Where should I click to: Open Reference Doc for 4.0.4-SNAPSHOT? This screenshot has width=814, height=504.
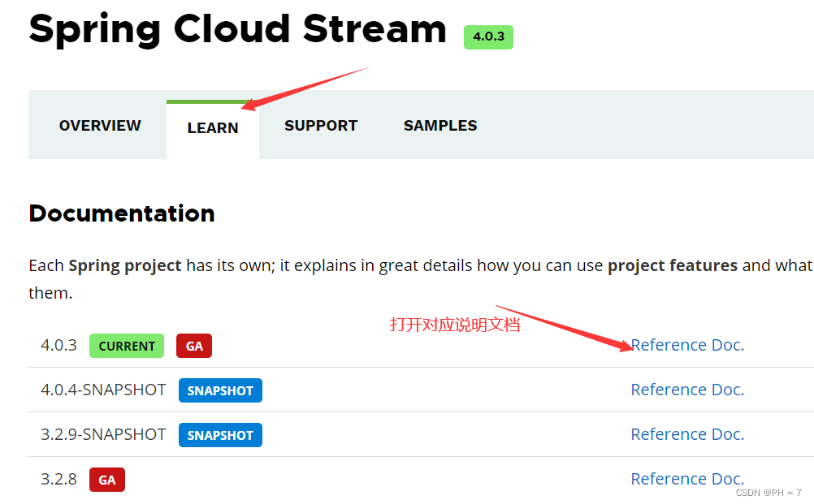686,390
